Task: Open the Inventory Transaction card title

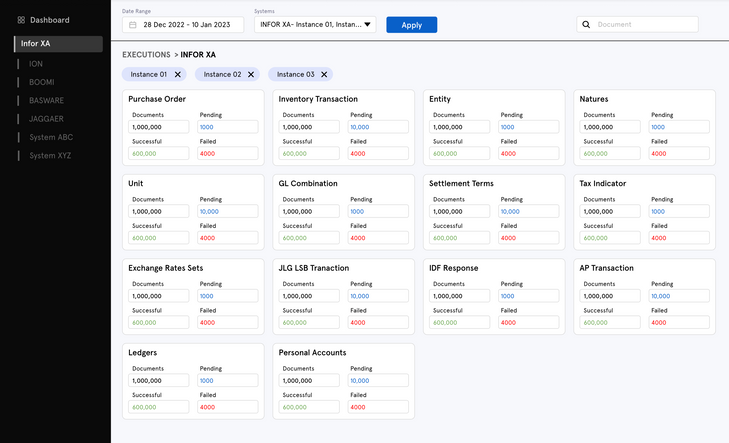Action: pos(318,99)
